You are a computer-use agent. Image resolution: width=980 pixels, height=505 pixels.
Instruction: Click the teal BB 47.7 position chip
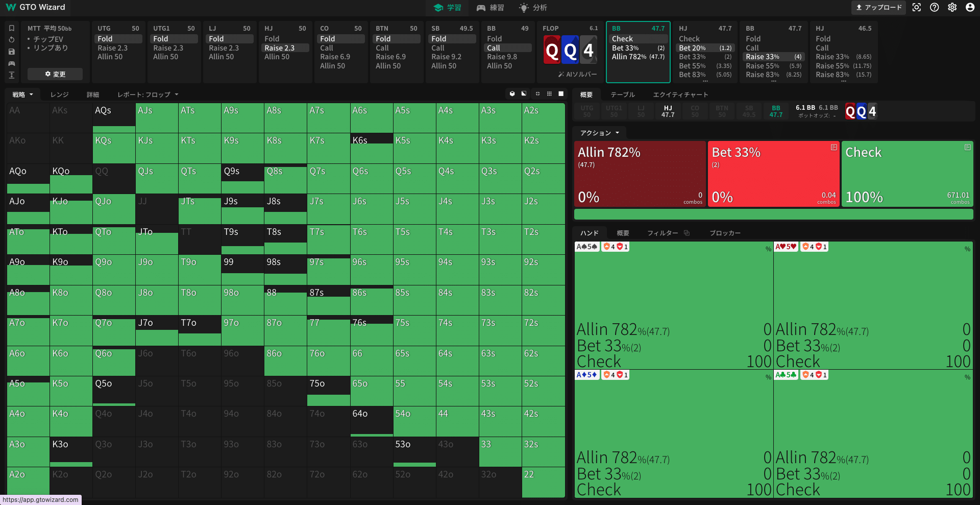(776, 111)
